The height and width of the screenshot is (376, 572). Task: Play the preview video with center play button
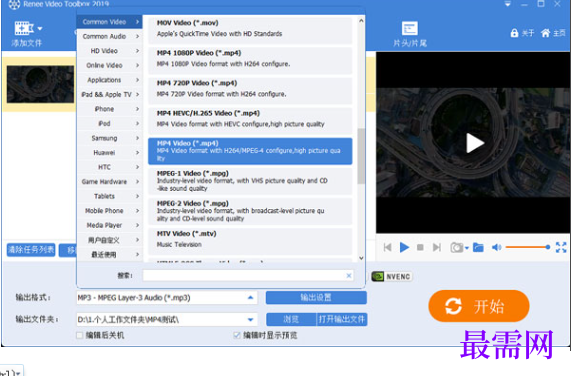tap(475, 143)
